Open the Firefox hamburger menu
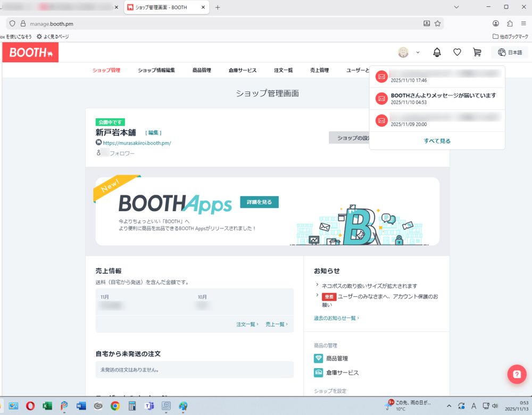The image size is (532, 415). click(x=523, y=23)
